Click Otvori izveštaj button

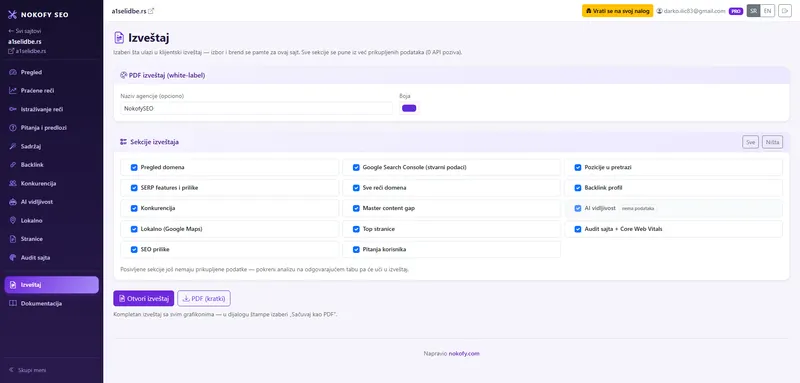tap(144, 298)
